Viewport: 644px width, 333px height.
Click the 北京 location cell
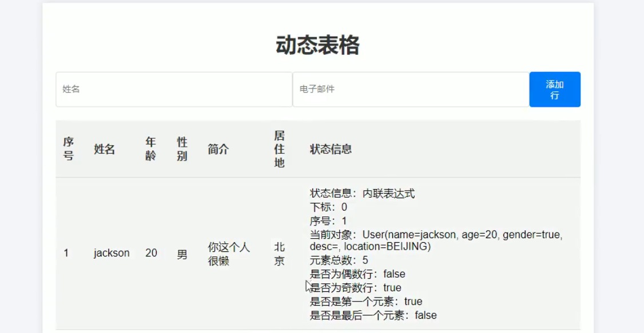[x=279, y=254]
